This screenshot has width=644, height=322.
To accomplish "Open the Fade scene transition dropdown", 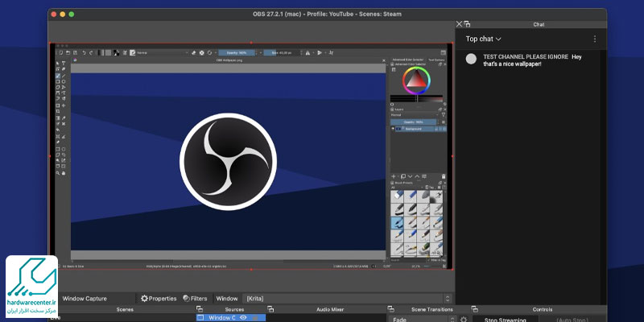I will pos(422,319).
